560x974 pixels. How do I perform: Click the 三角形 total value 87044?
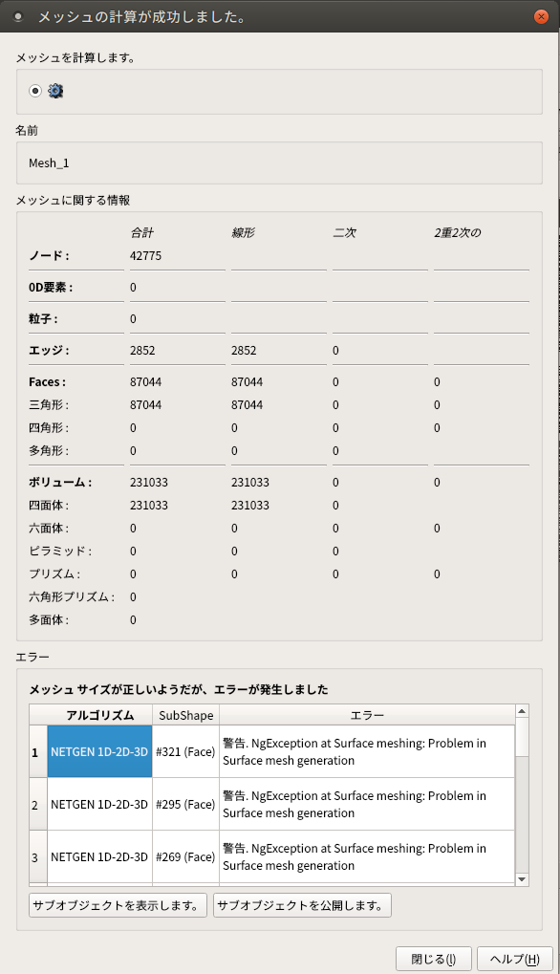coord(145,404)
